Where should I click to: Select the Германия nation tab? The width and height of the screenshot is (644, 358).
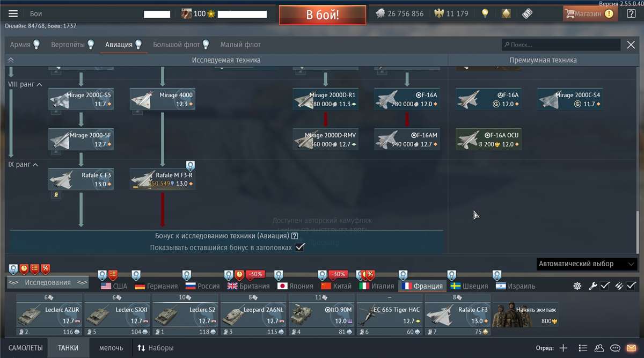click(156, 286)
